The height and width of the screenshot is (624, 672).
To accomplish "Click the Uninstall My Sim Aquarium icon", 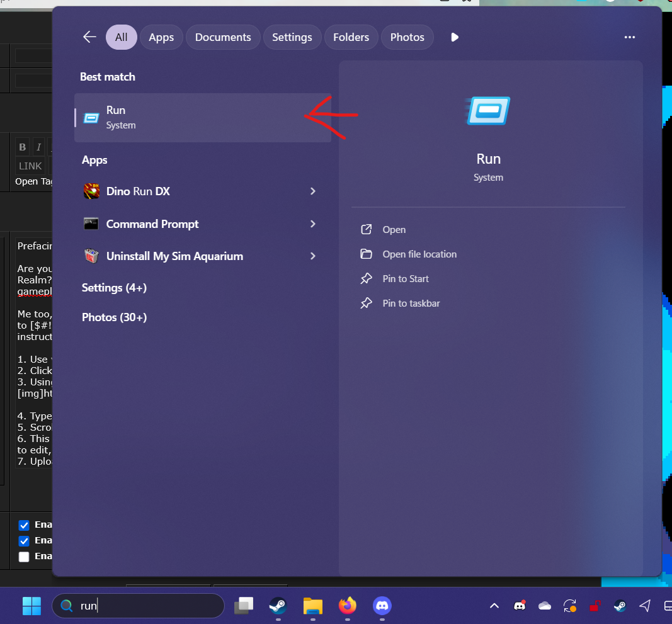I will point(91,256).
